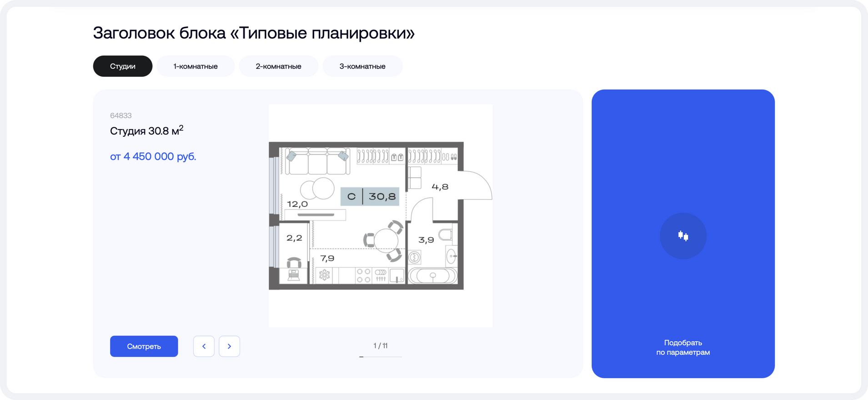The width and height of the screenshot is (868, 400).
Task: Switch to the 1-комнатные tab
Action: [196, 66]
